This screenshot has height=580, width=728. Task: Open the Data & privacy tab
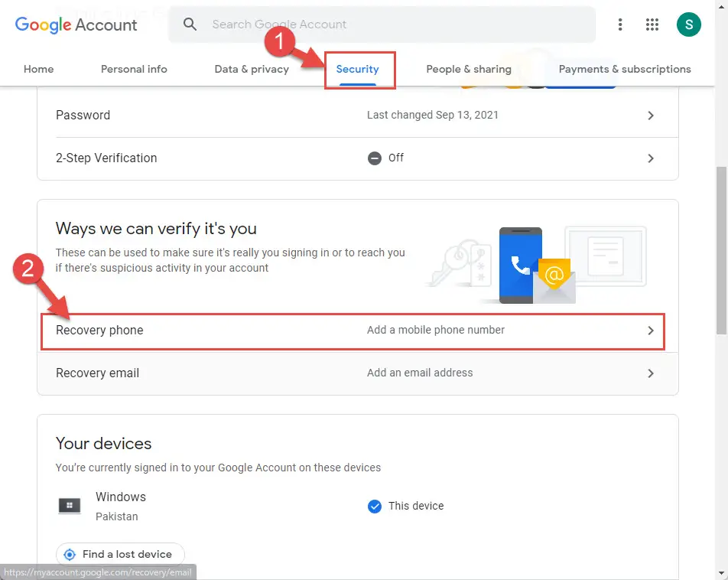[252, 69]
